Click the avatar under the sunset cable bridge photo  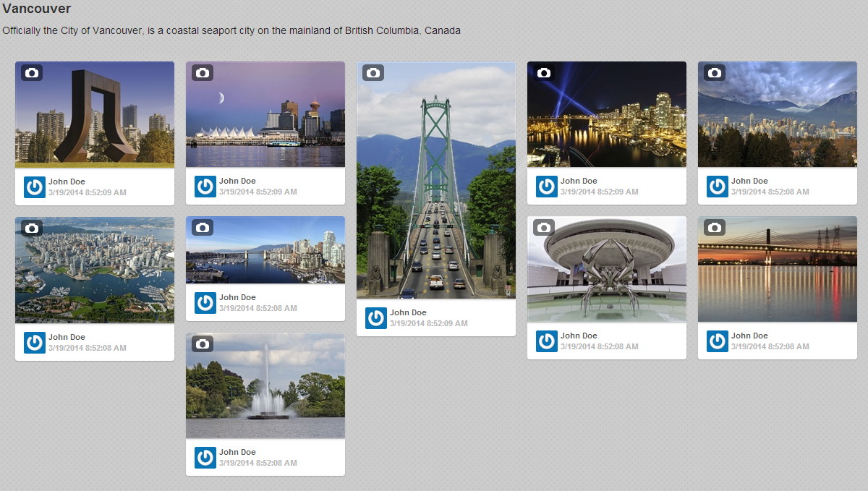coord(718,341)
